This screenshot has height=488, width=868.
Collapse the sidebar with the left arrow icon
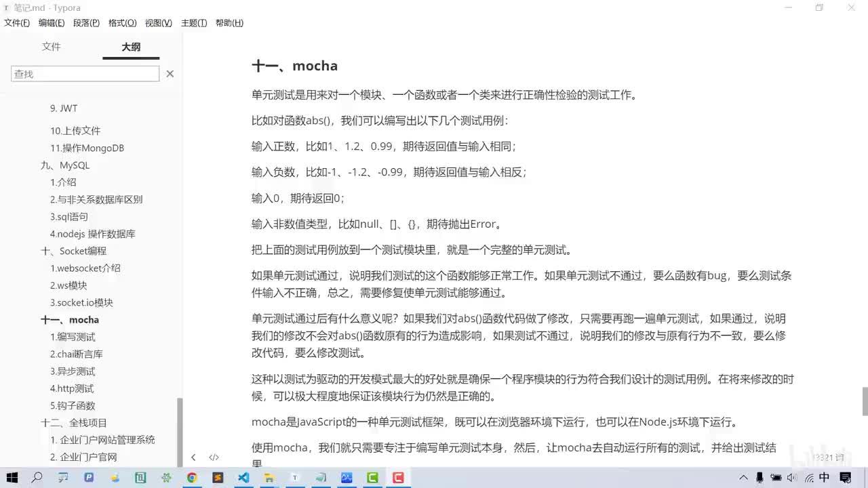click(193, 457)
